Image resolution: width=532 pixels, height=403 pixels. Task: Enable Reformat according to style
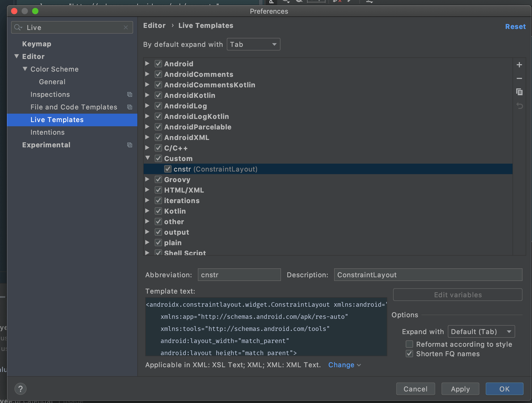coord(409,344)
